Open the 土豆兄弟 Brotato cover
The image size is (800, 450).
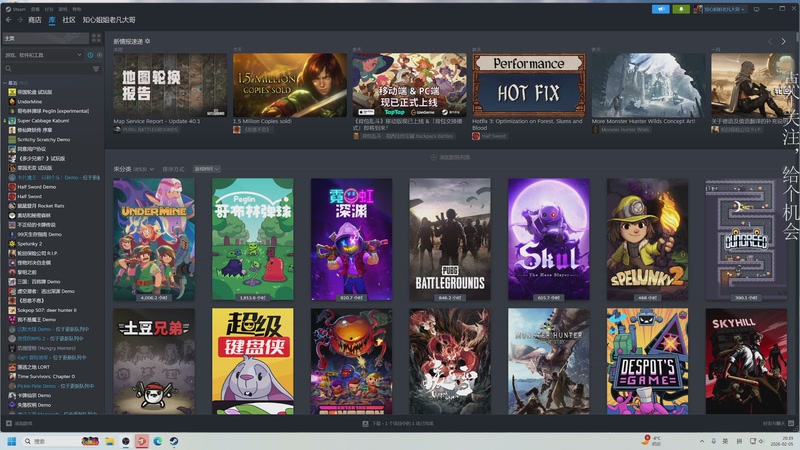(154, 361)
